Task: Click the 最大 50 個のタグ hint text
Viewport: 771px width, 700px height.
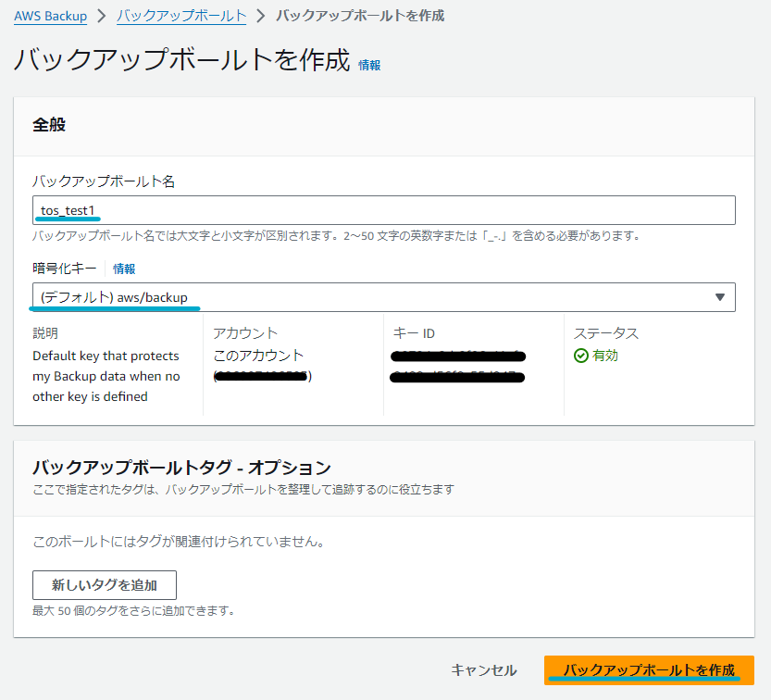Action: click(133, 611)
